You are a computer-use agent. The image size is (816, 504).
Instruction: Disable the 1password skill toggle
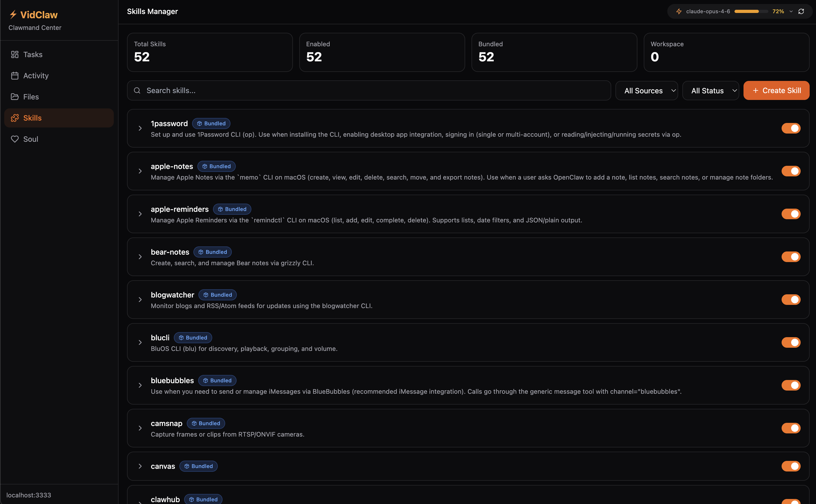point(791,128)
